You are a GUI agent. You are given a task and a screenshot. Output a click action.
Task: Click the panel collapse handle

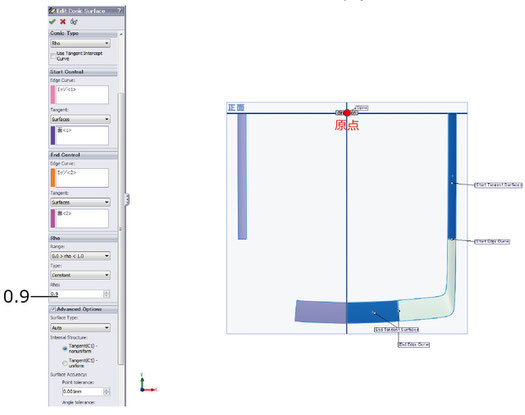tap(127, 199)
